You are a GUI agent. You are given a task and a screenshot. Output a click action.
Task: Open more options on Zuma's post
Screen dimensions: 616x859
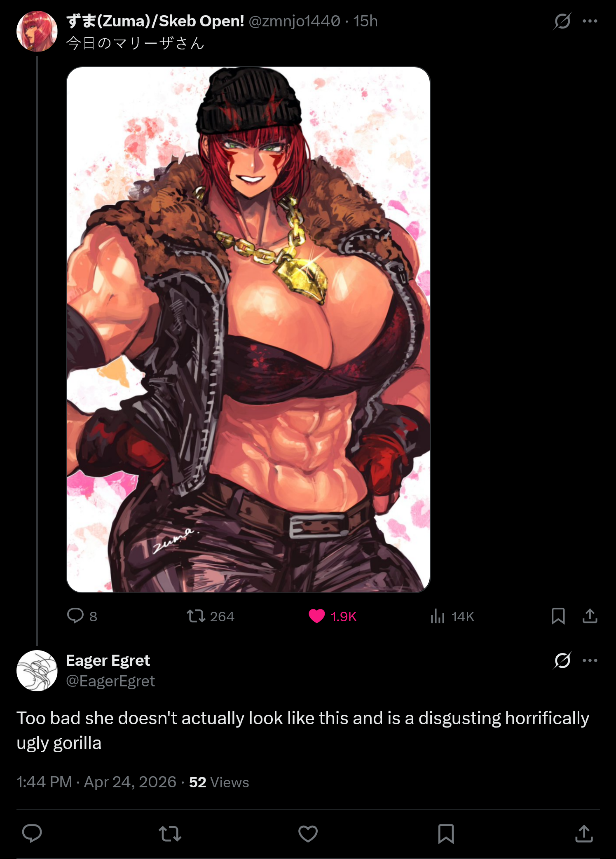point(590,21)
